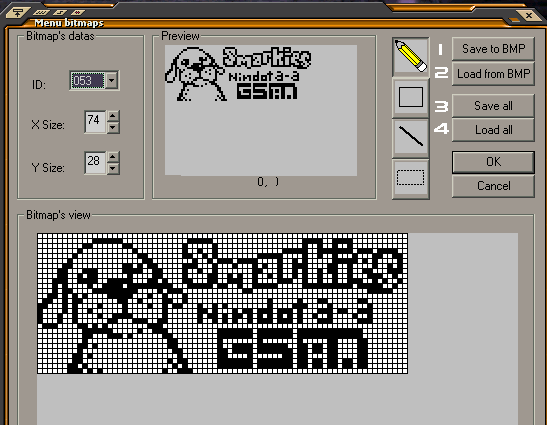Select the rectangle drawing tool
The image size is (547, 425).
(411, 97)
